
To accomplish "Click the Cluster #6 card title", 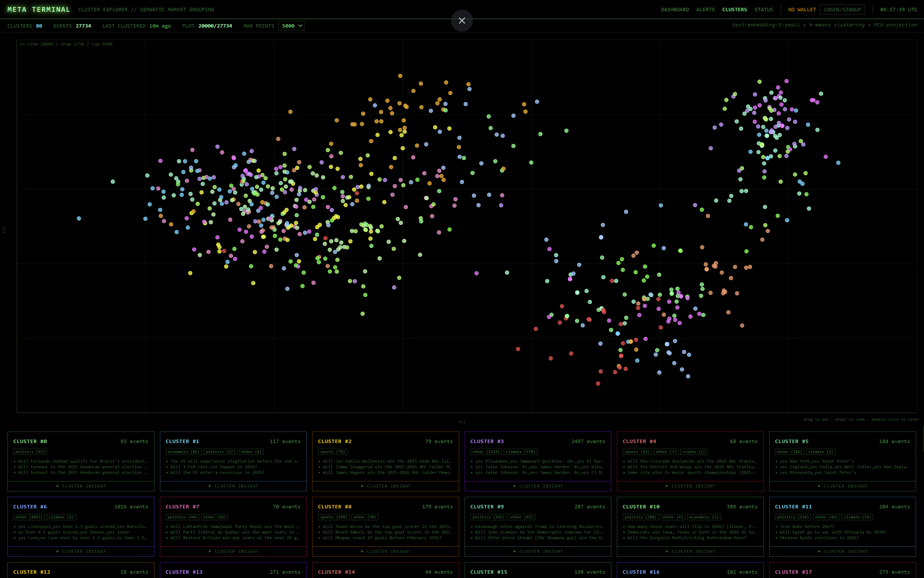I will click(30, 507).
